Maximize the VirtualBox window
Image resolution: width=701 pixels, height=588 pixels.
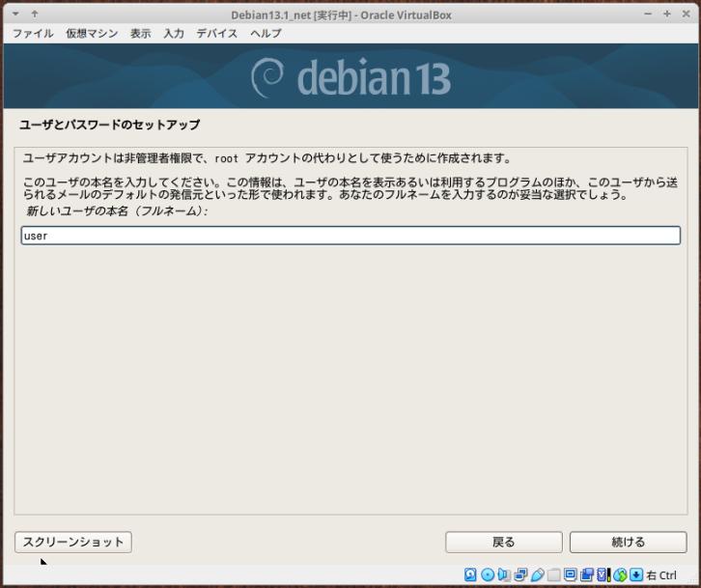(x=667, y=14)
